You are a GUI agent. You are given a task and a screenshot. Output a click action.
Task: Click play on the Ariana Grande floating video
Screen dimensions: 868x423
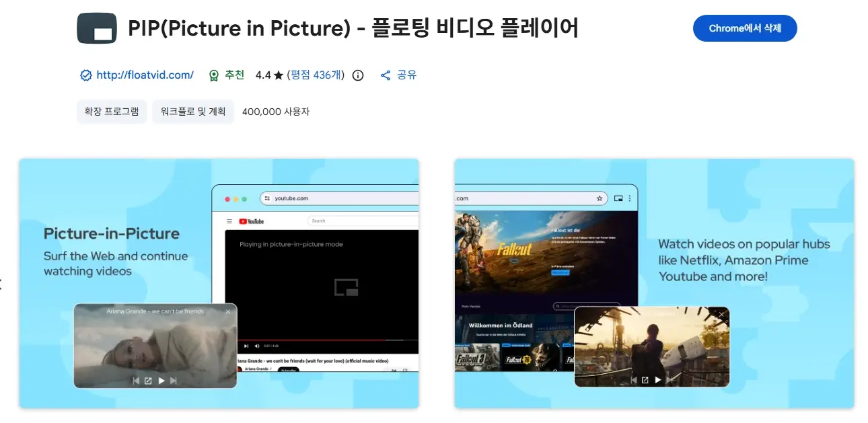click(161, 381)
